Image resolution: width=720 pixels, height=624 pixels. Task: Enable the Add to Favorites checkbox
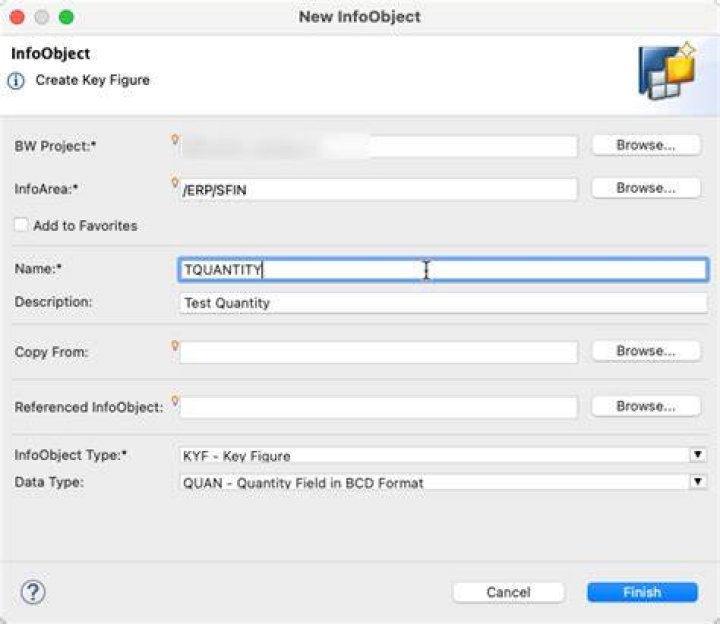tap(21, 225)
